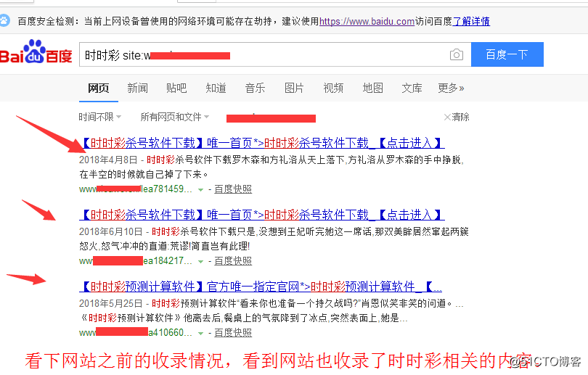Switch to the 地图 tab

pos(372,88)
